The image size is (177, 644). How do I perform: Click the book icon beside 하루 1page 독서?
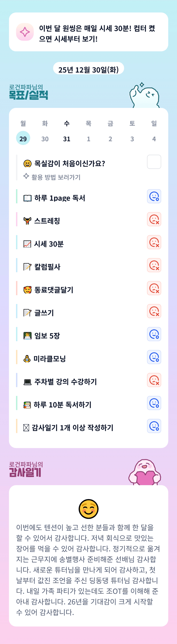(27, 198)
